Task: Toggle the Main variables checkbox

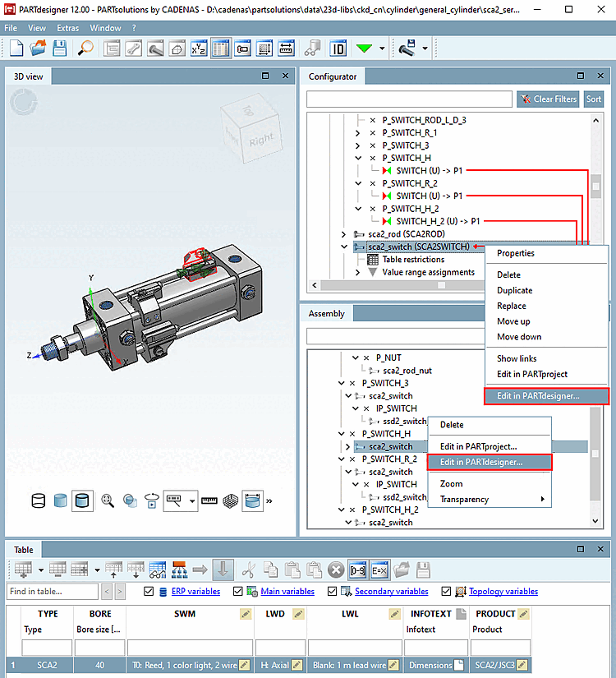Action: pyautogui.click(x=238, y=591)
